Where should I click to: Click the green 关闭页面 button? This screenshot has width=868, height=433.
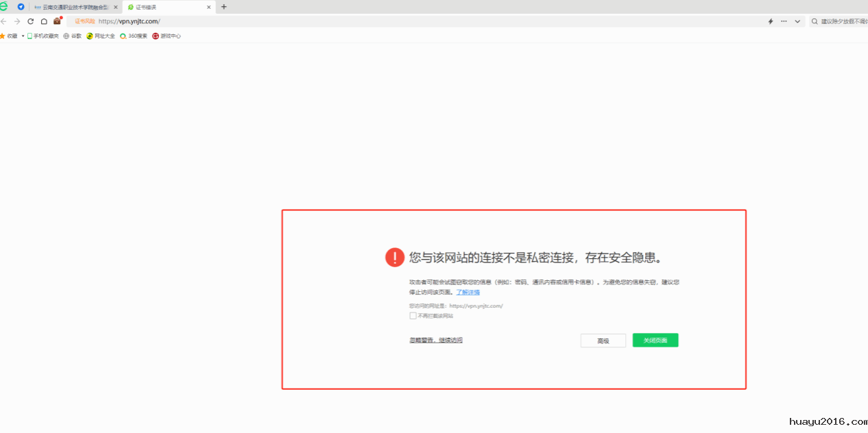655,341
